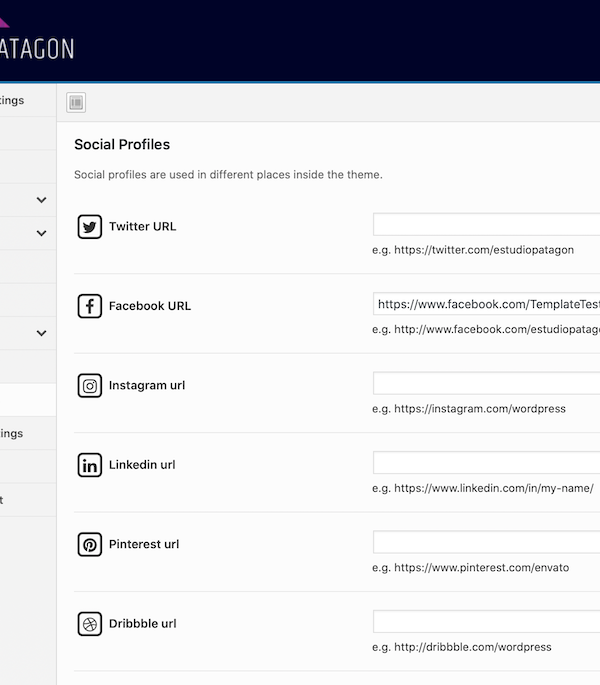Screen dimensions: 600x685
Task: Select the highlighted active sidebar menu item
Action: (27, 400)
